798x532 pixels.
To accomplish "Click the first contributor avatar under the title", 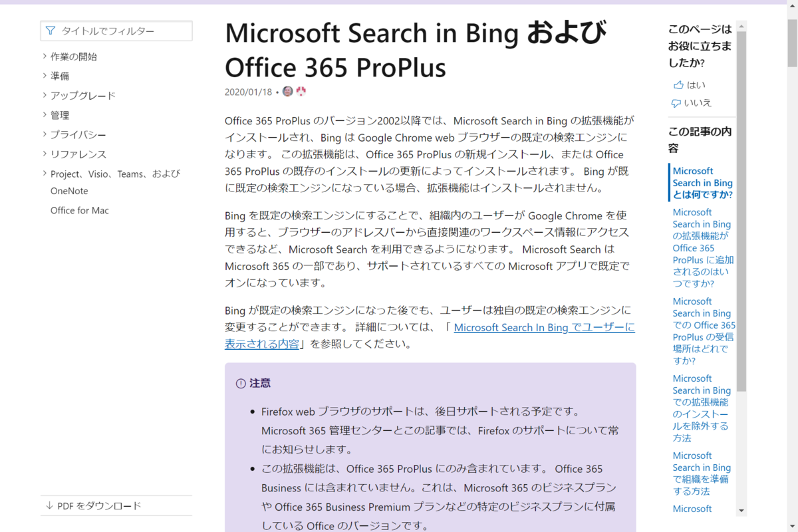I will (287, 92).
